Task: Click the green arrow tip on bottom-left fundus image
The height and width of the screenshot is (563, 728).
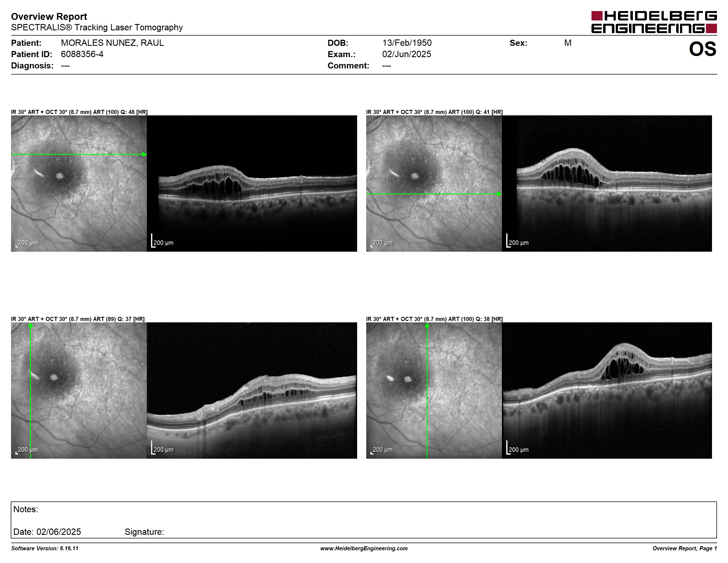Action: (30, 325)
